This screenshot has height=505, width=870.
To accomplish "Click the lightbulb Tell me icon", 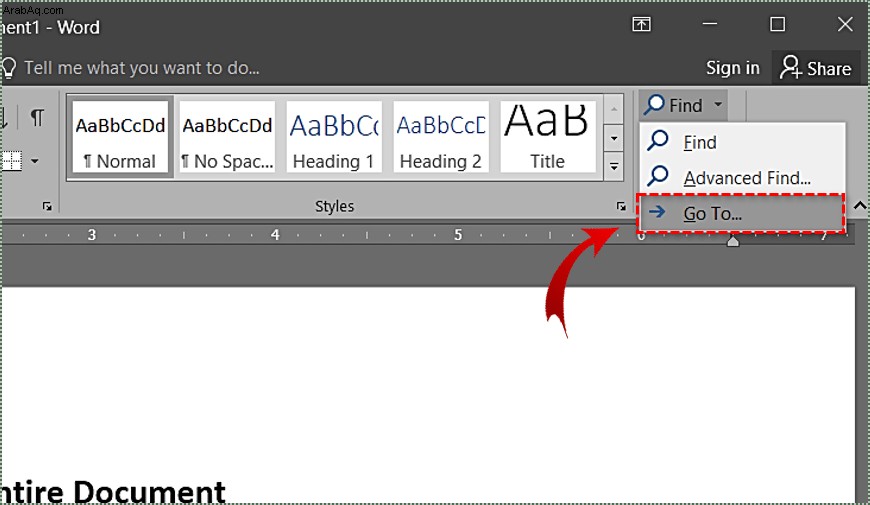I will pos(8,68).
